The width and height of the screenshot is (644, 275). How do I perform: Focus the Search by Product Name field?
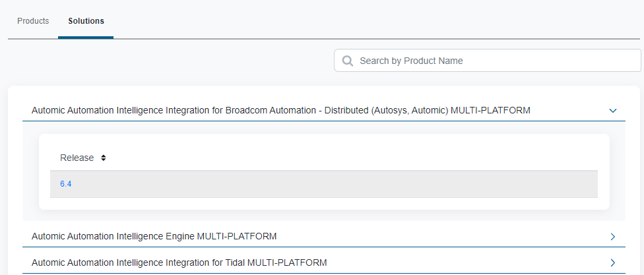495,61
